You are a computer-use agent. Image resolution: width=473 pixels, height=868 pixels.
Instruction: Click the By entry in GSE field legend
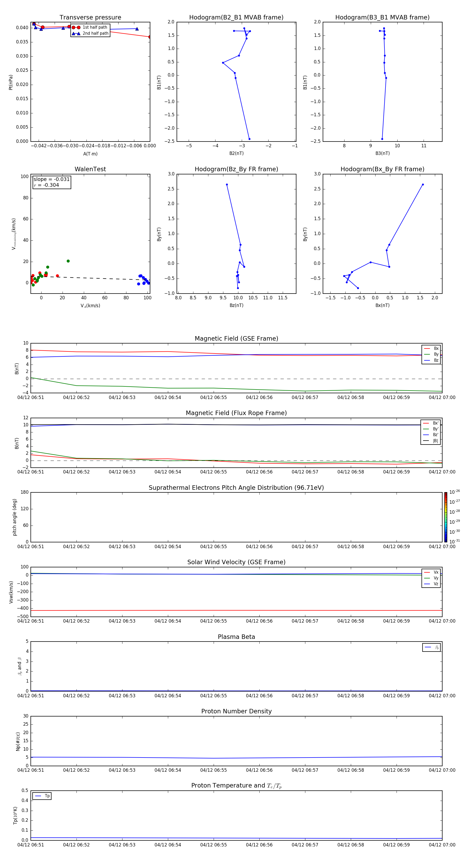tap(431, 354)
